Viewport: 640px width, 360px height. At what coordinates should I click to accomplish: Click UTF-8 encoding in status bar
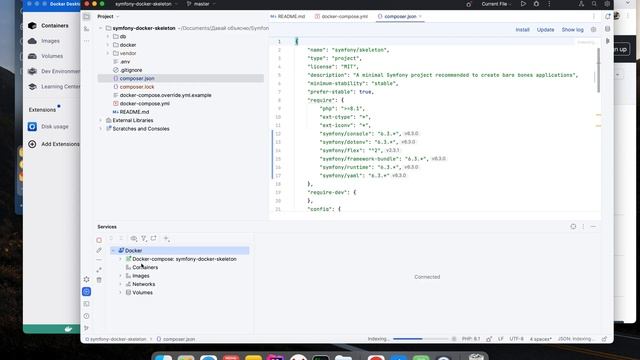[516, 339]
